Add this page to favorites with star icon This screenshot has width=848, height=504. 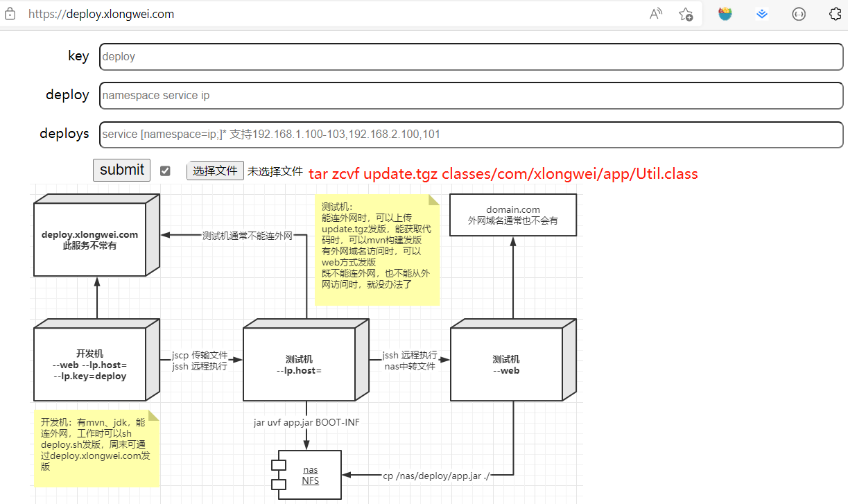(686, 14)
